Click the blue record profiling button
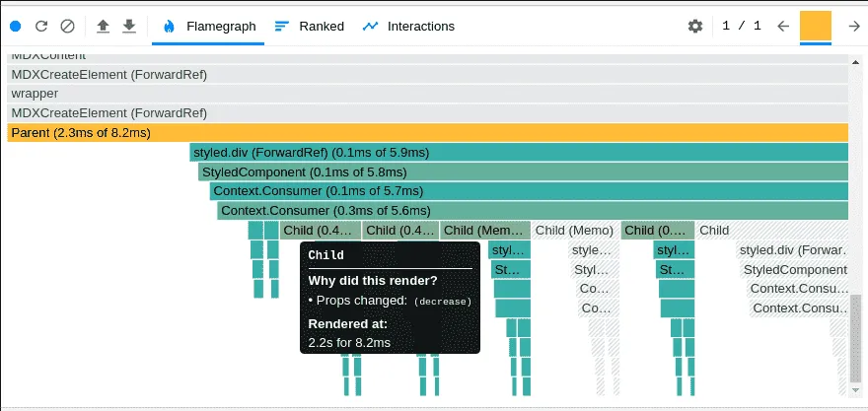Viewport: 868px width, 411px height. [16, 26]
